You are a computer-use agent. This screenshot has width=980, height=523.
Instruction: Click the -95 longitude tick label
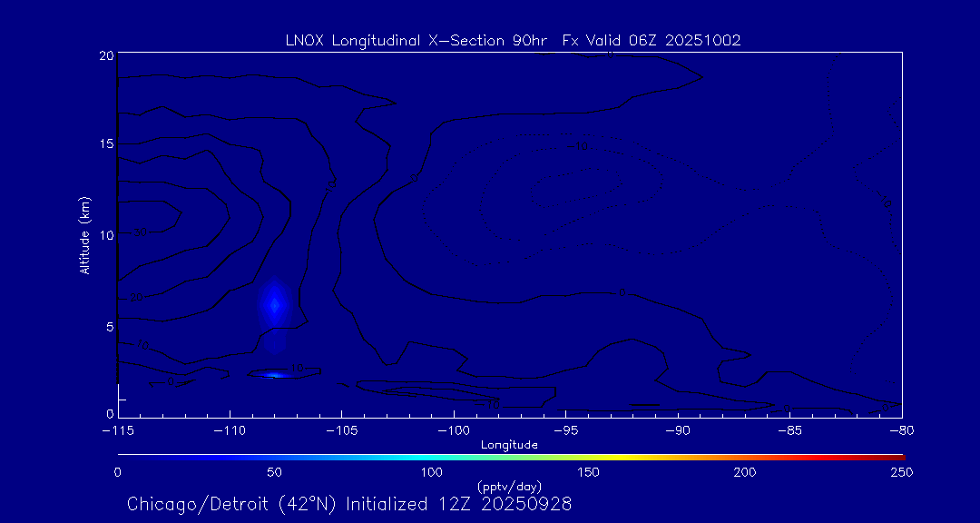tap(565, 431)
